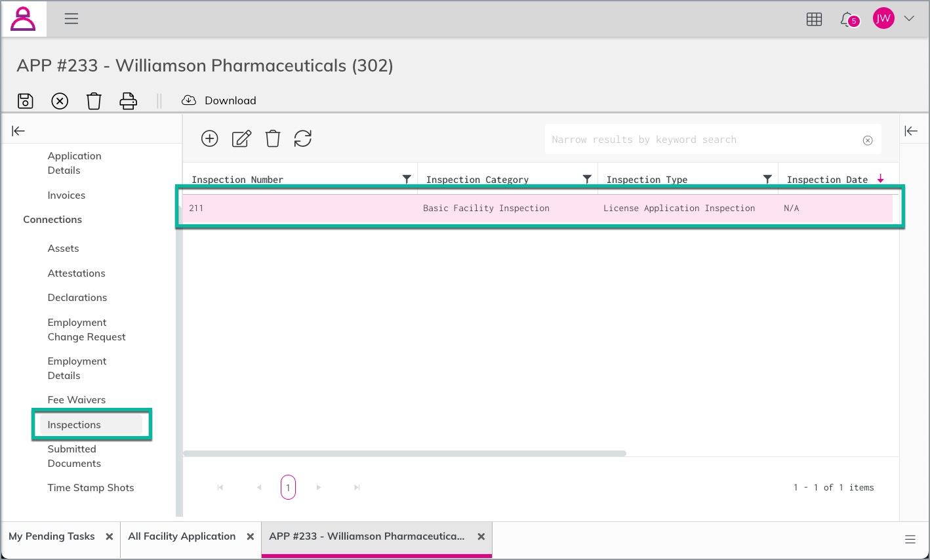Click the purple app logo icon
The width and height of the screenshot is (930, 560).
[24, 19]
